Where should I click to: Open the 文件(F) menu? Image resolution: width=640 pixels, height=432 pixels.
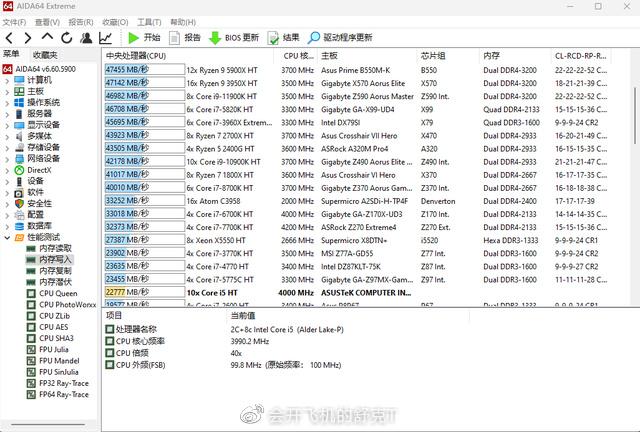point(14,22)
